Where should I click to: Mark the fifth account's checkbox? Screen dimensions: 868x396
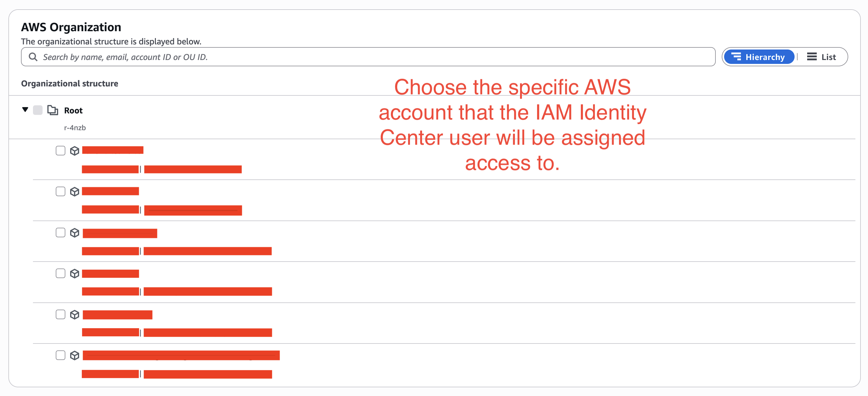[x=61, y=314]
